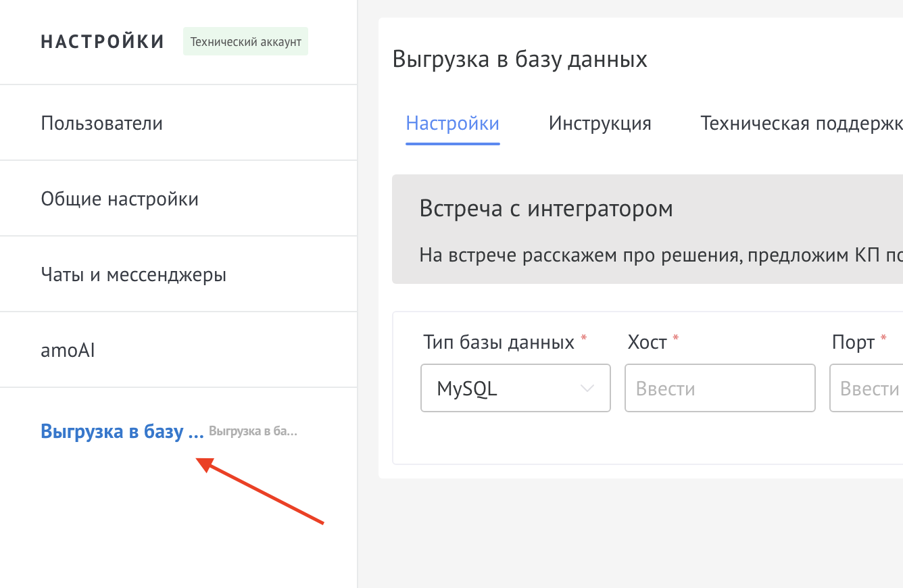Select the amoAI sidebar item
Viewport: 903px width, 588px height.
pyautogui.click(x=68, y=351)
